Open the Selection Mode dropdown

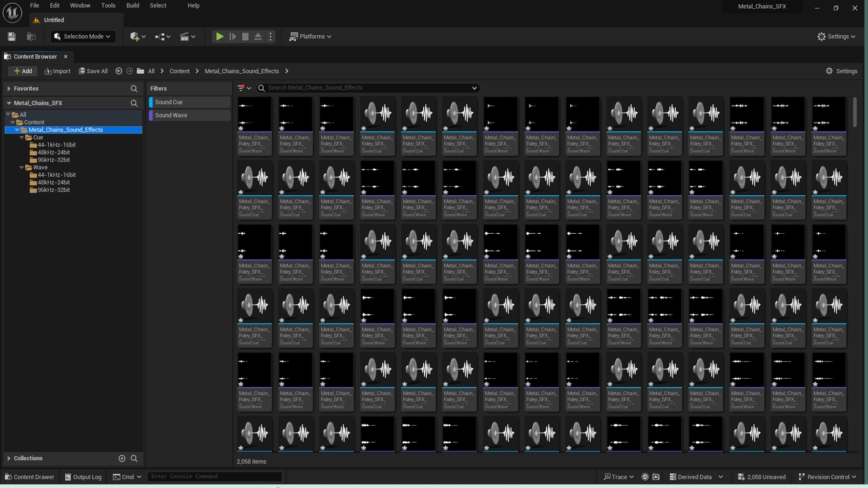click(82, 37)
